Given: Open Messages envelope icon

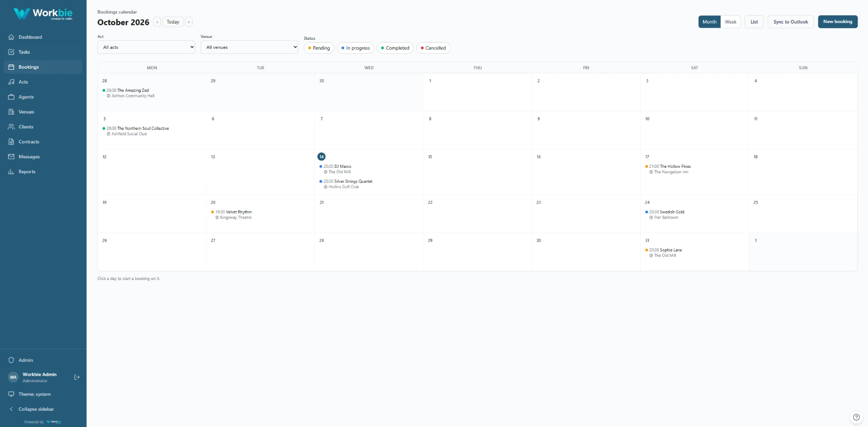Looking at the screenshot, I should pos(11,157).
